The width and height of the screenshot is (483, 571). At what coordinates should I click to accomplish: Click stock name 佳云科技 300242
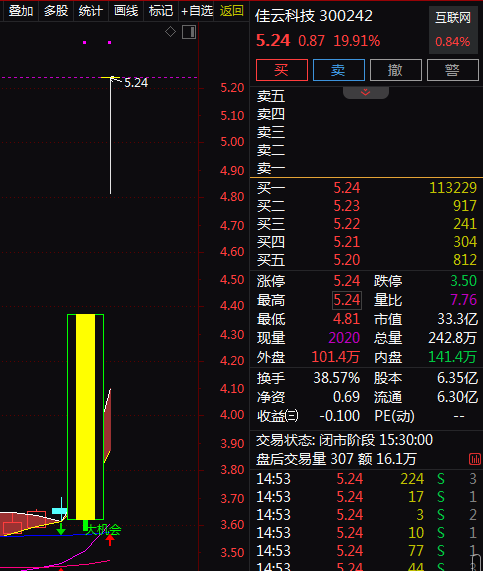pyautogui.click(x=314, y=16)
